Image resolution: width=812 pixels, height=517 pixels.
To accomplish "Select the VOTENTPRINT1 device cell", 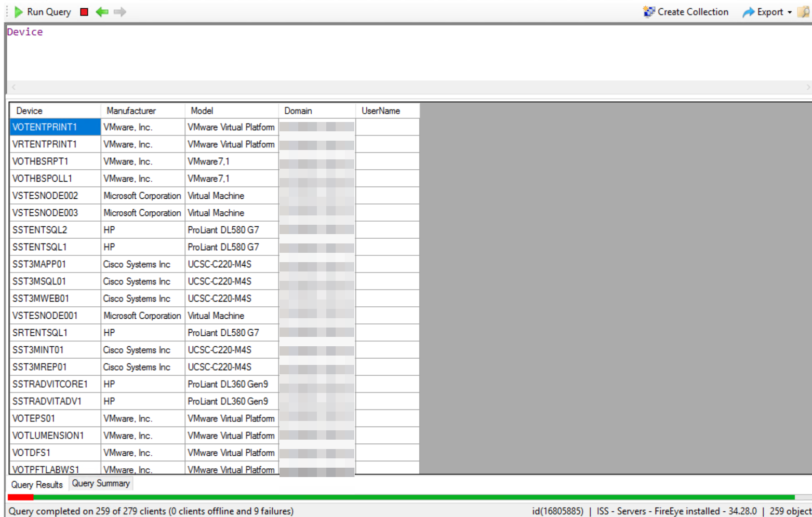I will pyautogui.click(x=55, y=127).
